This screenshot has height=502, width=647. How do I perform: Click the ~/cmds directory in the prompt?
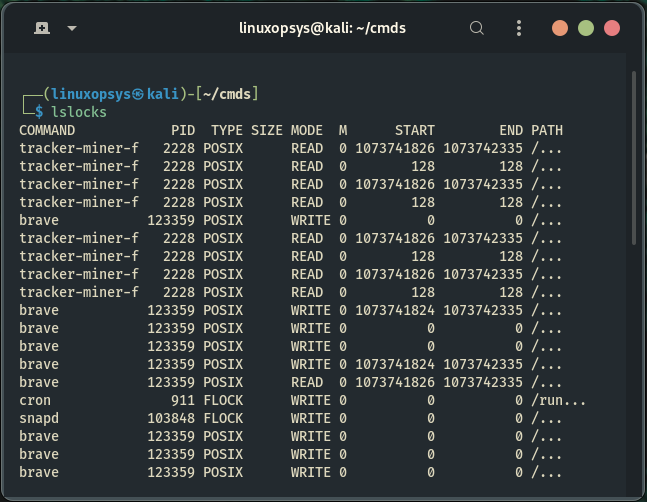[227, 94]
